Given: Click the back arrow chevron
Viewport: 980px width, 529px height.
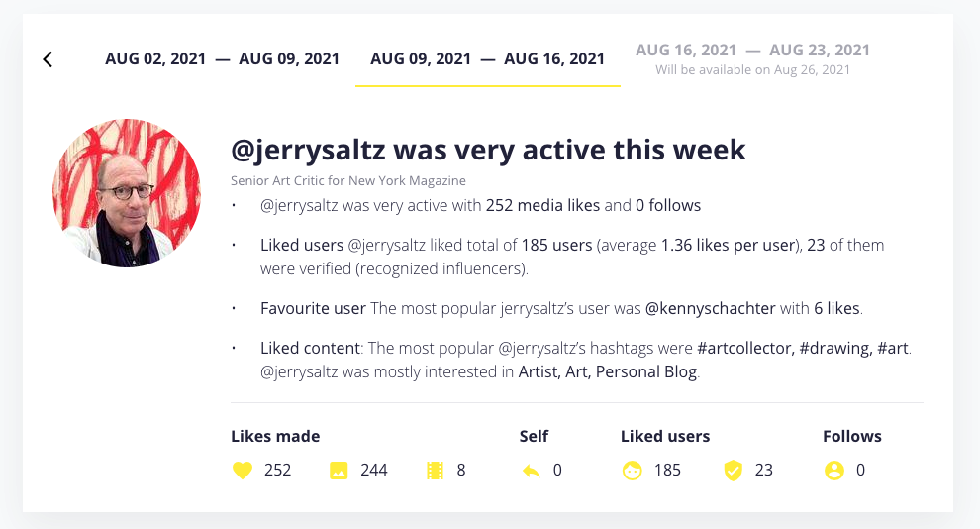Looking at the screenshot, I should click(x=48, y=59).
